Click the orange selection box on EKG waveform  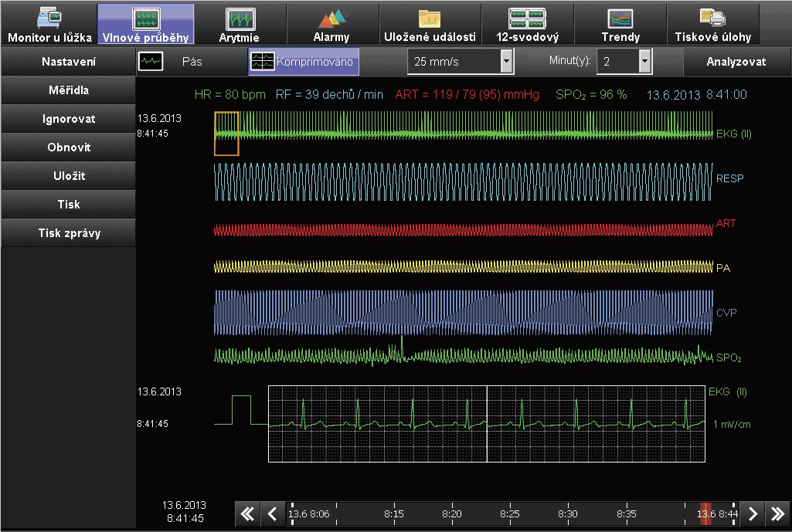(227, 133)
